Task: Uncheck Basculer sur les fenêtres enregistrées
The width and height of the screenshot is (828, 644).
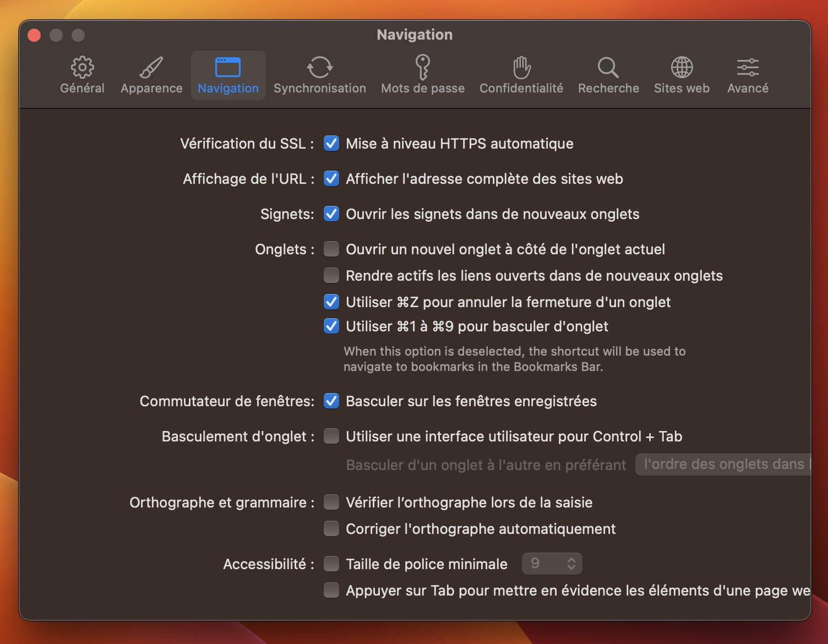Action: (x=331, y=401)
